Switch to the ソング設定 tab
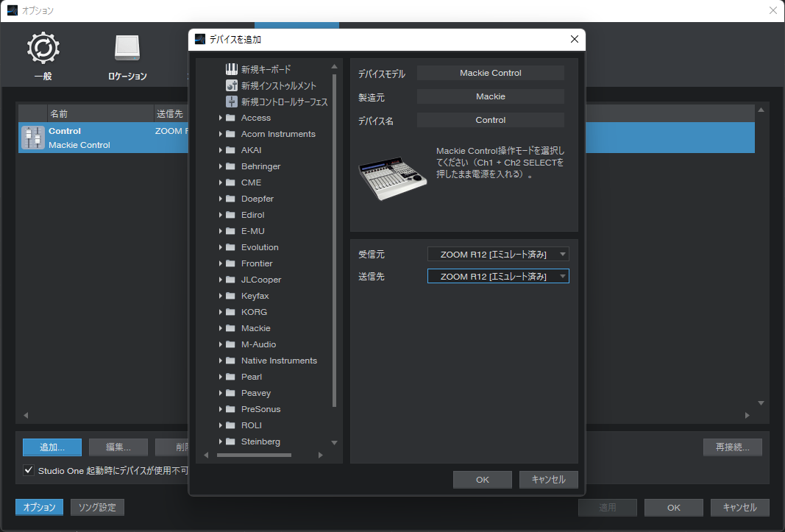 pyautogui.click(x=97, y=508)
